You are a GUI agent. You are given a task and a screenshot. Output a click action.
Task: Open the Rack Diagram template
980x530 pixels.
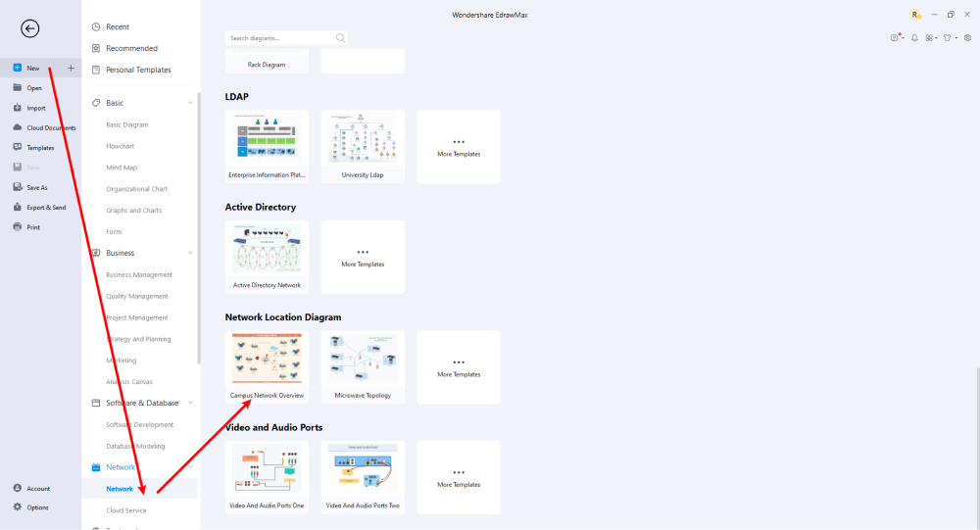(x=267, y=62)
